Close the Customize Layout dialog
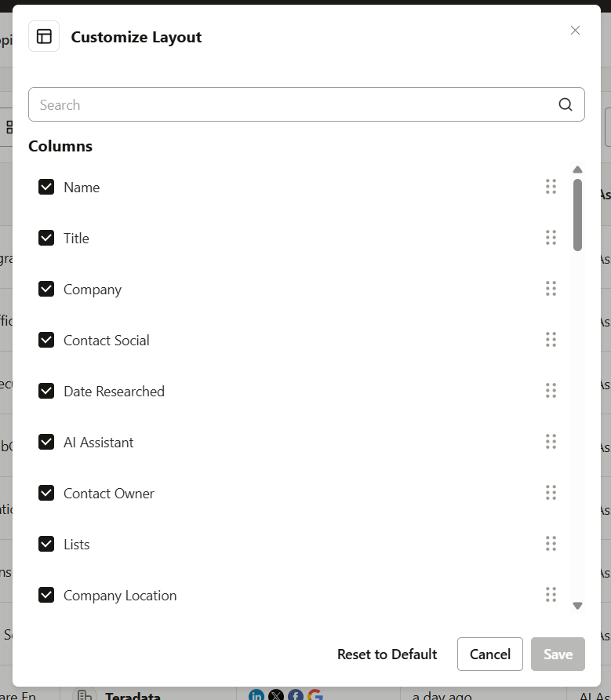 click(x=575, y=30)
